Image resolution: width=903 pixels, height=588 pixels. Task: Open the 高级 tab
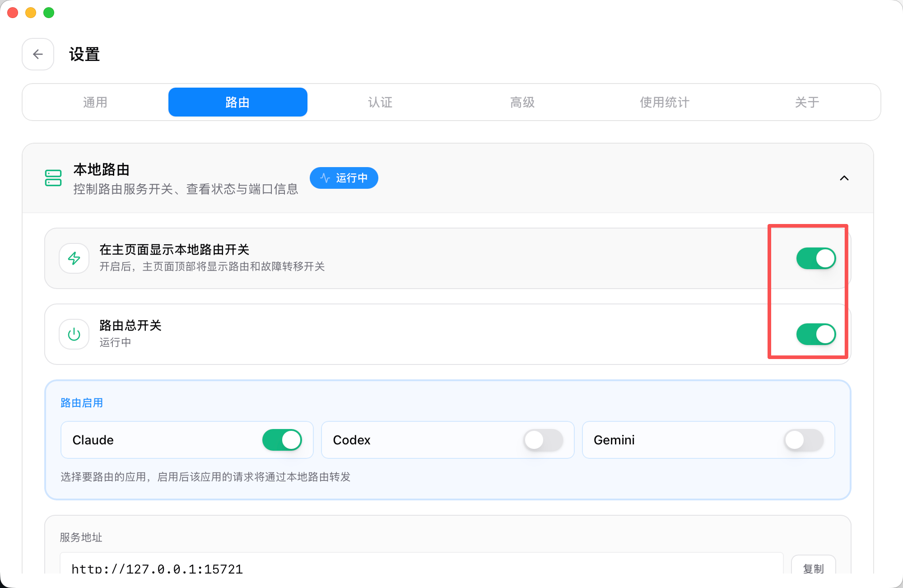pos(522,102)
